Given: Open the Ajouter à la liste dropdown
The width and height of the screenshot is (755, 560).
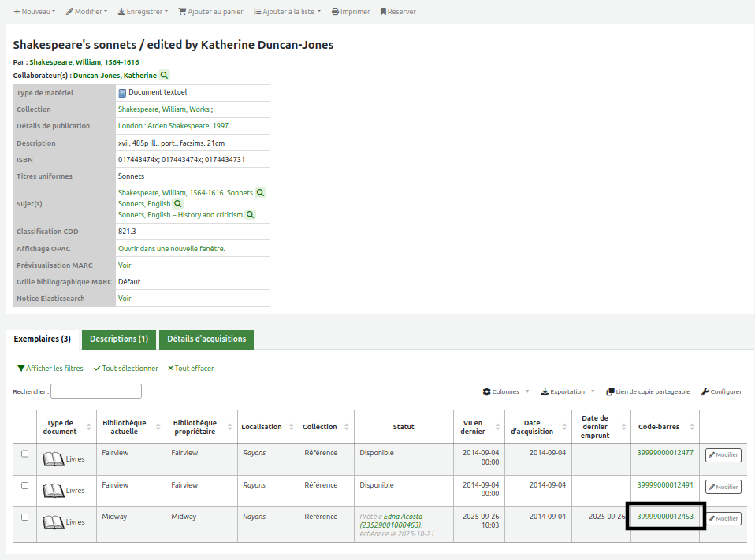Looking at the screenshot, I should (x=288, y=12).
